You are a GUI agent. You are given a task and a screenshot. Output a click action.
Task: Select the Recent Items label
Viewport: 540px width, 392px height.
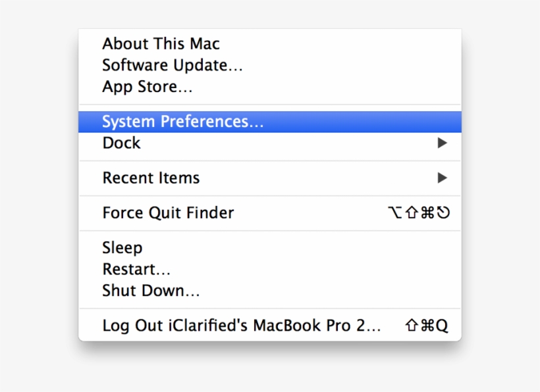coord(151,178)
